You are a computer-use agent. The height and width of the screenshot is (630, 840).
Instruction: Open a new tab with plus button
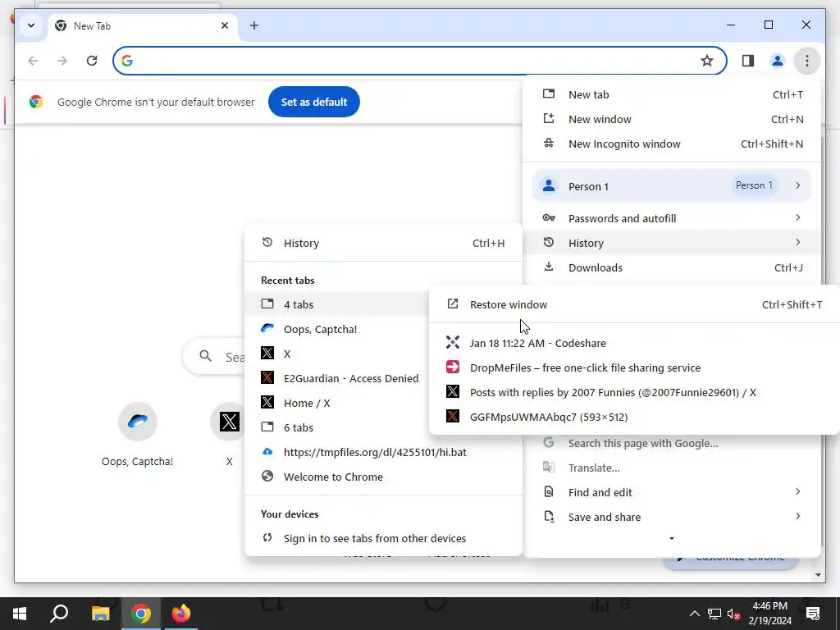tap(254, 25)
